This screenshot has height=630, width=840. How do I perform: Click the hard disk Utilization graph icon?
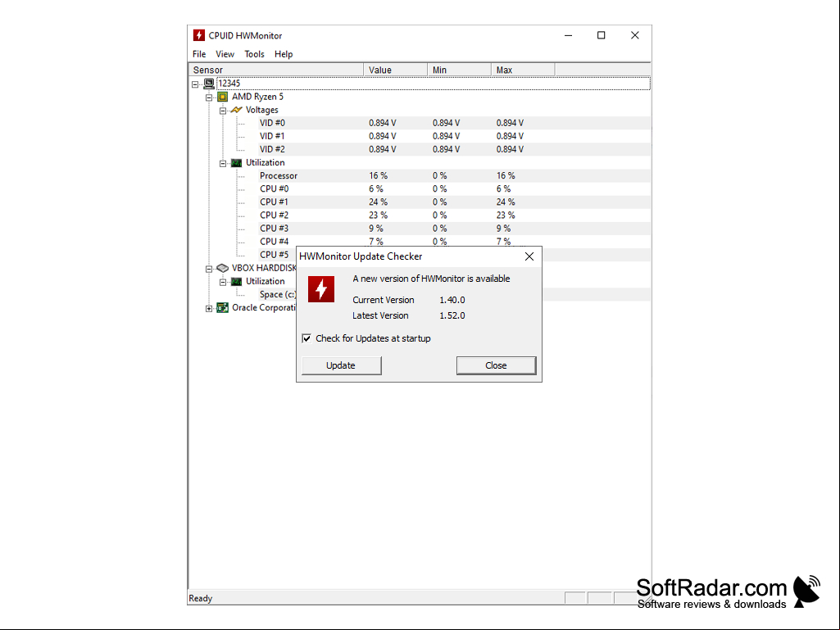coord(236,281)
